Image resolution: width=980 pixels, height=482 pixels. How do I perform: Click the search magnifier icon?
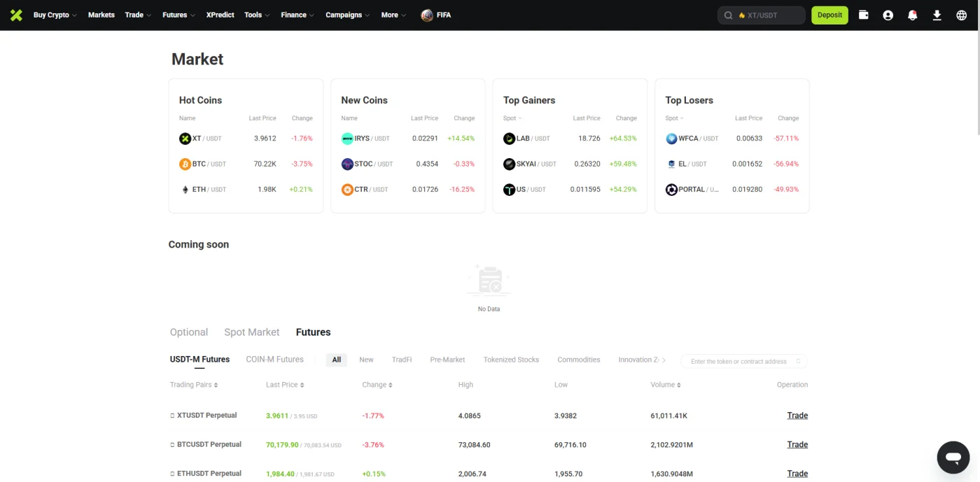coord(728,15)
